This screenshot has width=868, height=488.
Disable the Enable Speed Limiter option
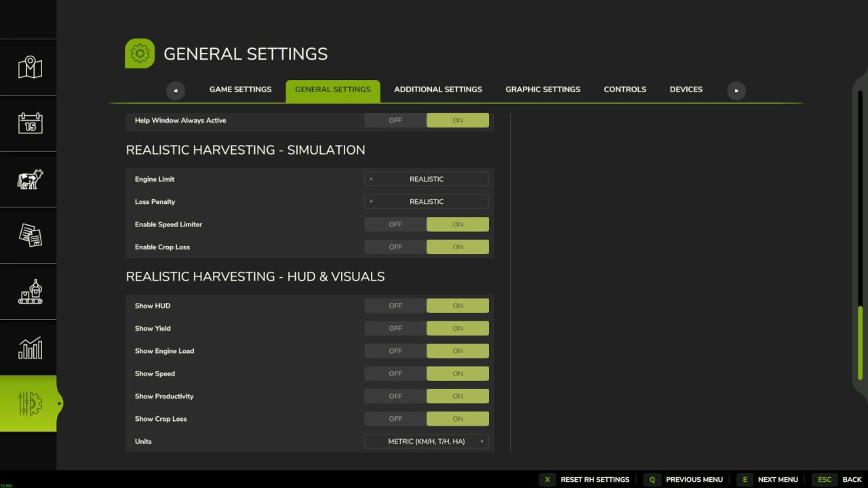(395, 224)
